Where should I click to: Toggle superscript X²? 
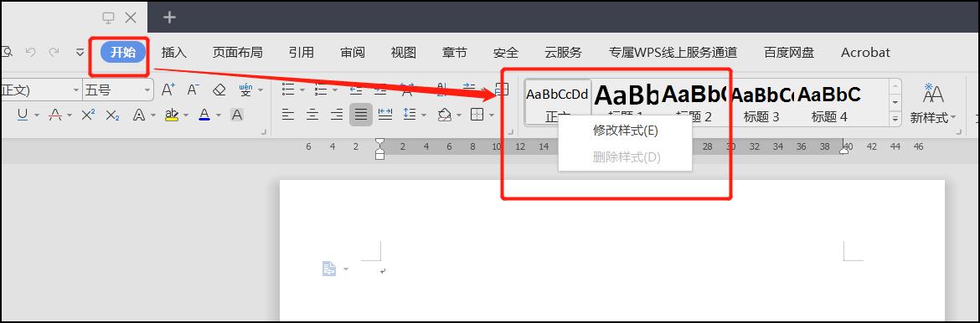coord(88,115)
